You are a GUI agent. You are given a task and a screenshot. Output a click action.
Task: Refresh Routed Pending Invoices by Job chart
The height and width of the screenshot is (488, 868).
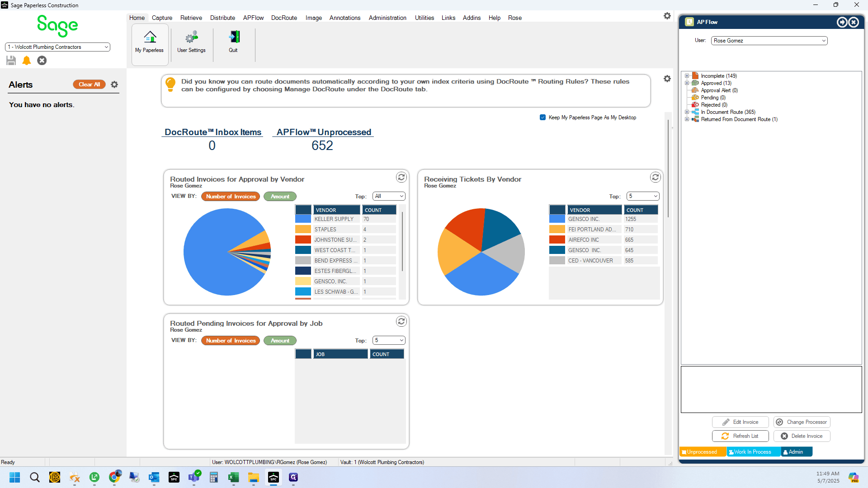coord(401,321)
